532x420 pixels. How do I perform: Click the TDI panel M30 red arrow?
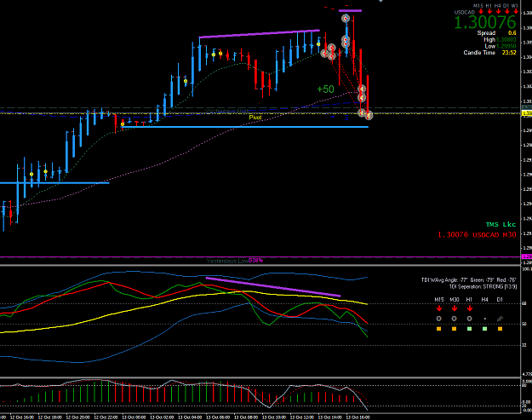coord(455,308)
